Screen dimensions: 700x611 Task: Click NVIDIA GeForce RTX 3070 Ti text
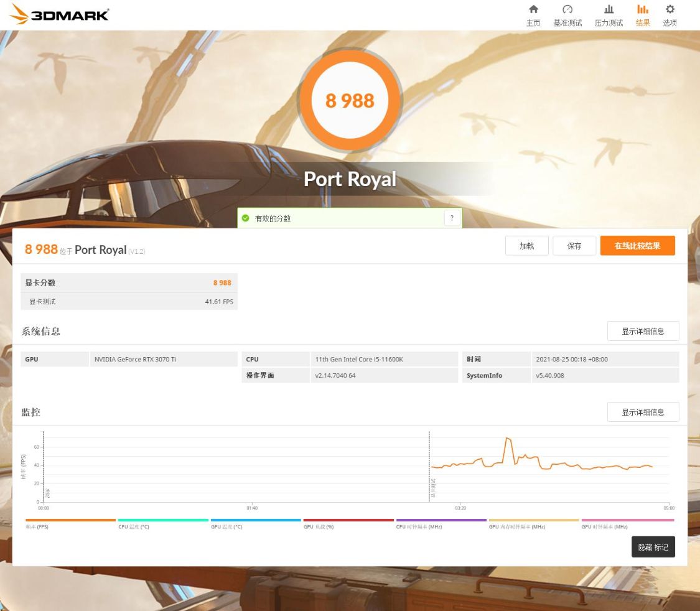(135, 359)
